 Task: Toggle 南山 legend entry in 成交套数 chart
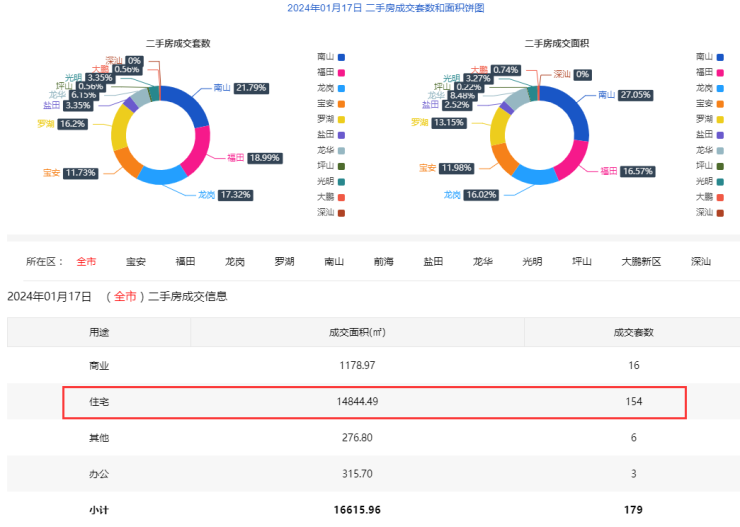tap(331, 57)
